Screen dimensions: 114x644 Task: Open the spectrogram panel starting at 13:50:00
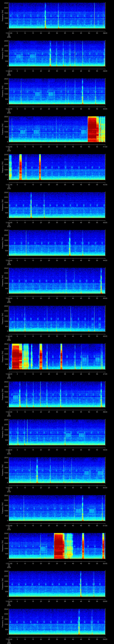point(57,508)
